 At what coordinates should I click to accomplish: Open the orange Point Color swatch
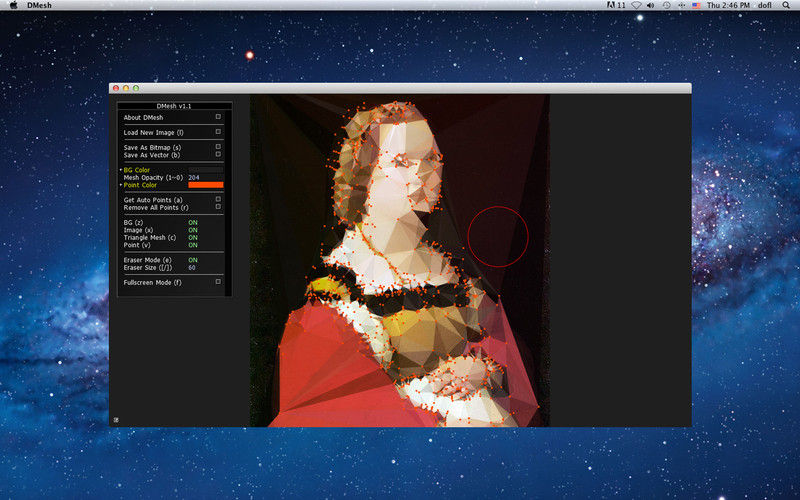tap(206, 185)
